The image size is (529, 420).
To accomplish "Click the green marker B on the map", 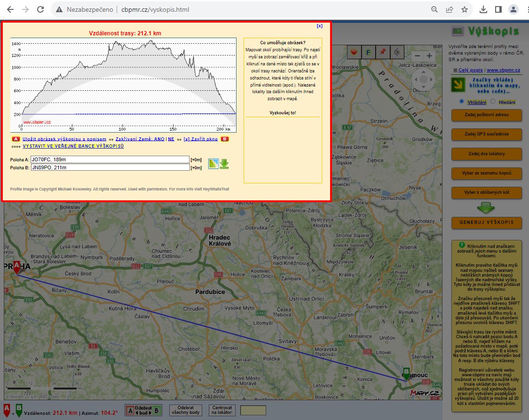I will pyautogui.click(x=406, y=373).
